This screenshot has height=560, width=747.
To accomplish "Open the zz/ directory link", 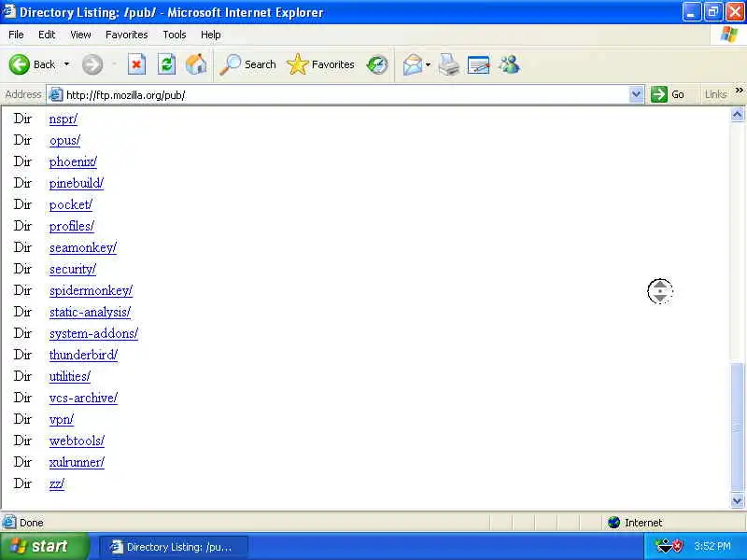I will pyautogui.click(x=56, y=483).
